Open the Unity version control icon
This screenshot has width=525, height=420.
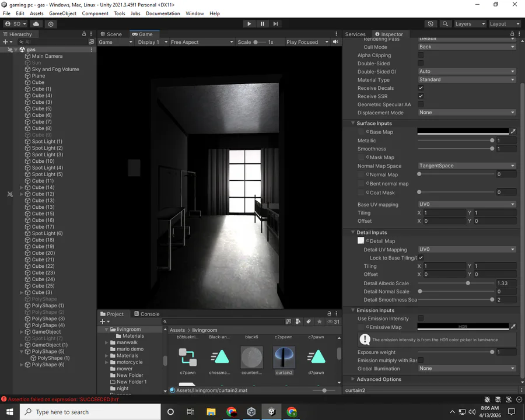click(51, 24)
